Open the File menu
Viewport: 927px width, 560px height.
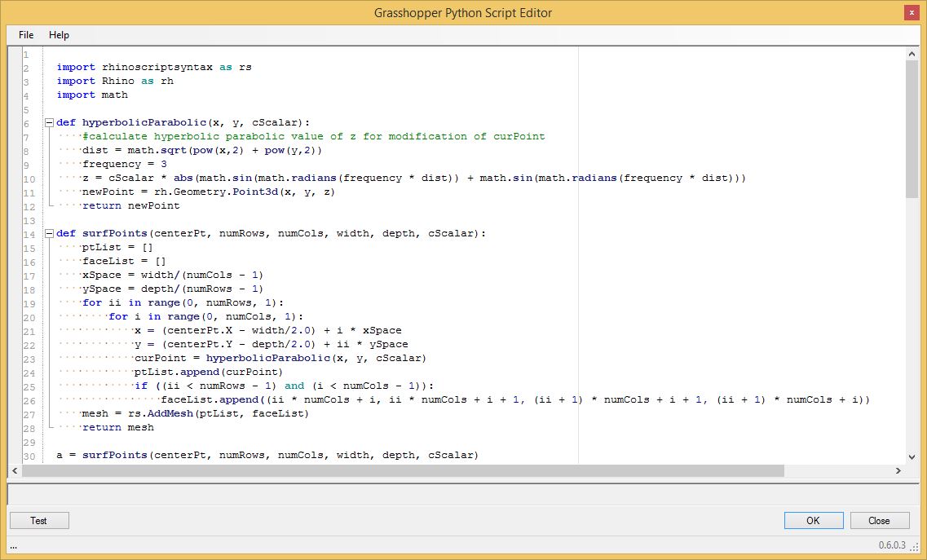click(x=26, y=35)
